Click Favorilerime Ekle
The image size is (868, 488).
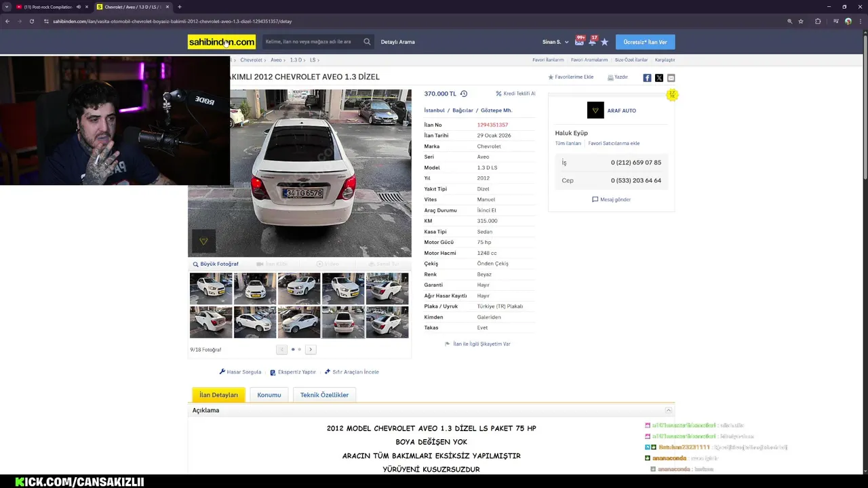tap(570, 77)
